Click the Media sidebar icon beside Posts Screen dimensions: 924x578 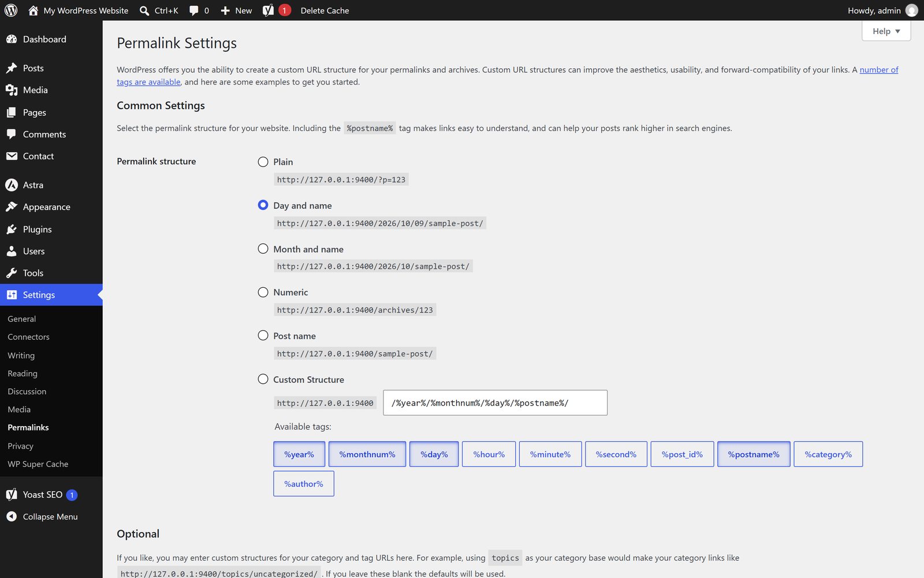coord(12,90)
